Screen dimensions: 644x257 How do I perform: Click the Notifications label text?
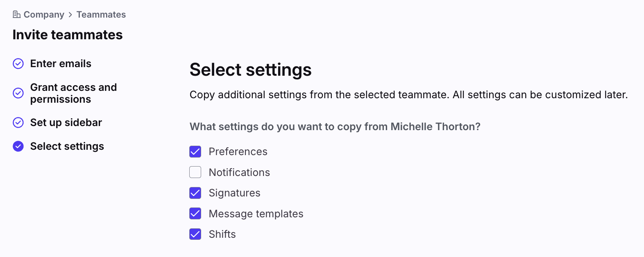[x=239, y=172]
